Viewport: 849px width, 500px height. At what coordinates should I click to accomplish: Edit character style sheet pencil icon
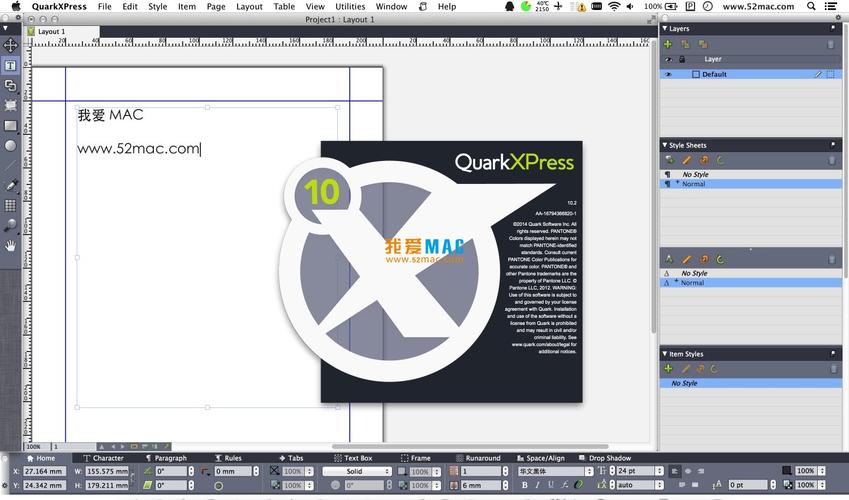coord(687,259)
